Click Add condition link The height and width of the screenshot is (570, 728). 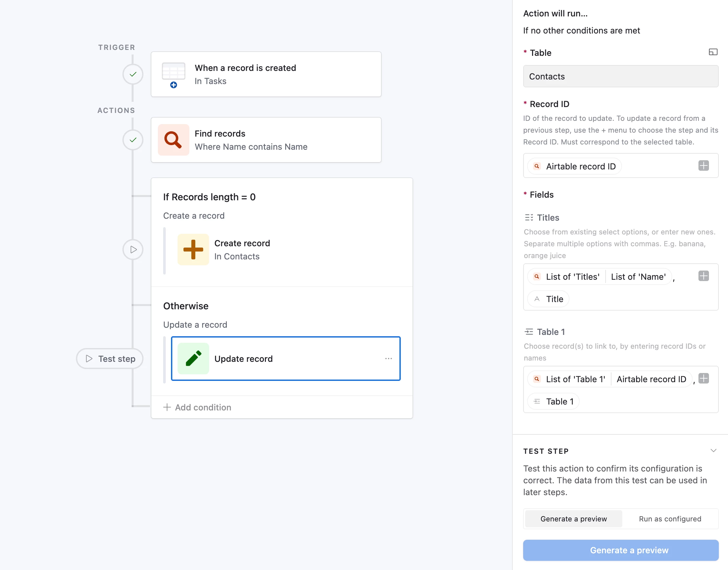[x=197, y=407]
